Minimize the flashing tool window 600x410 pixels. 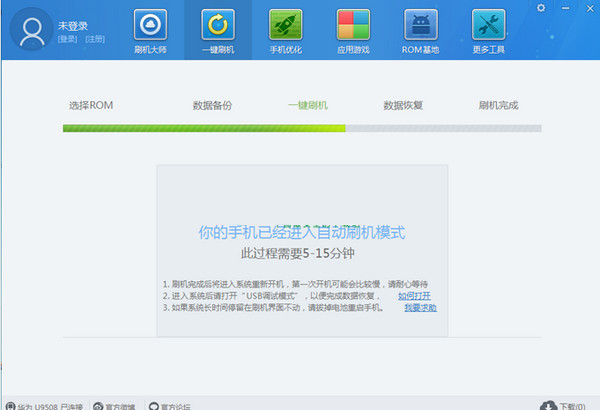pyautogui.click(x=566, y=8)
